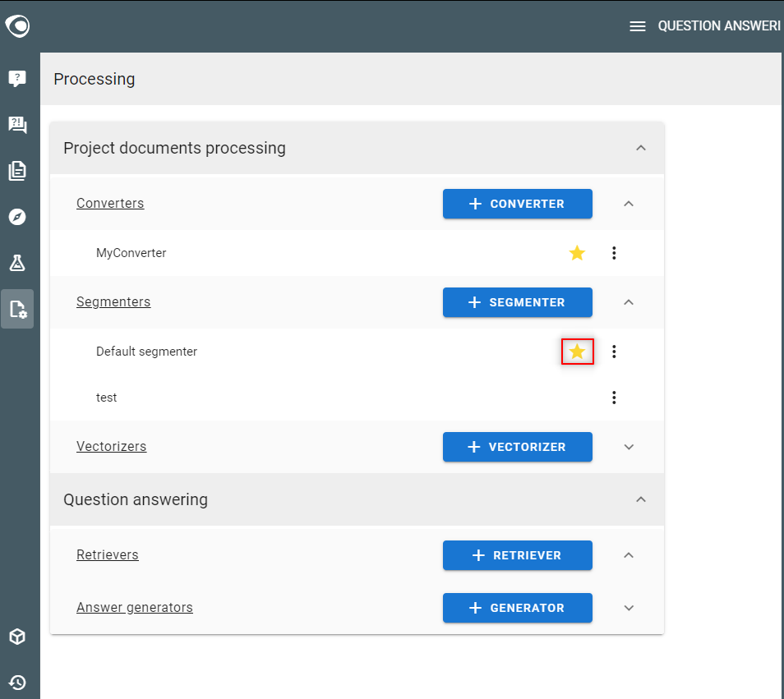This screenshot has width=784, height=699.
Task: Add a new retriever
Action: [518, 555]
